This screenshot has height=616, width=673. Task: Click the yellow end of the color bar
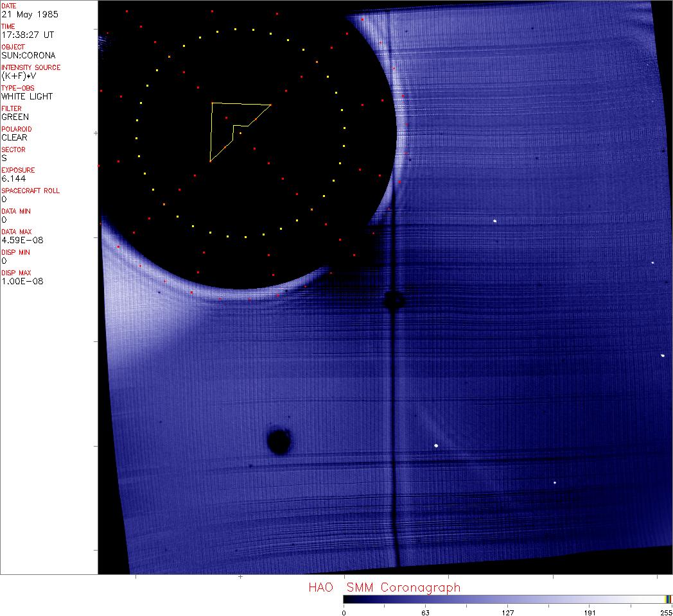pyautogui.click(x=668, y=599)
